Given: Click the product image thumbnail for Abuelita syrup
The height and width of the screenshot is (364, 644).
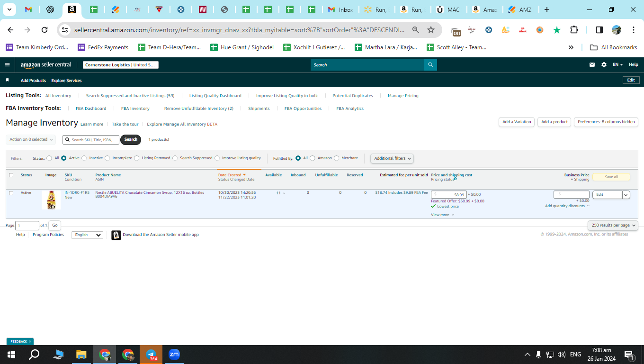Looking at the screenshot, I should point(51,200).
